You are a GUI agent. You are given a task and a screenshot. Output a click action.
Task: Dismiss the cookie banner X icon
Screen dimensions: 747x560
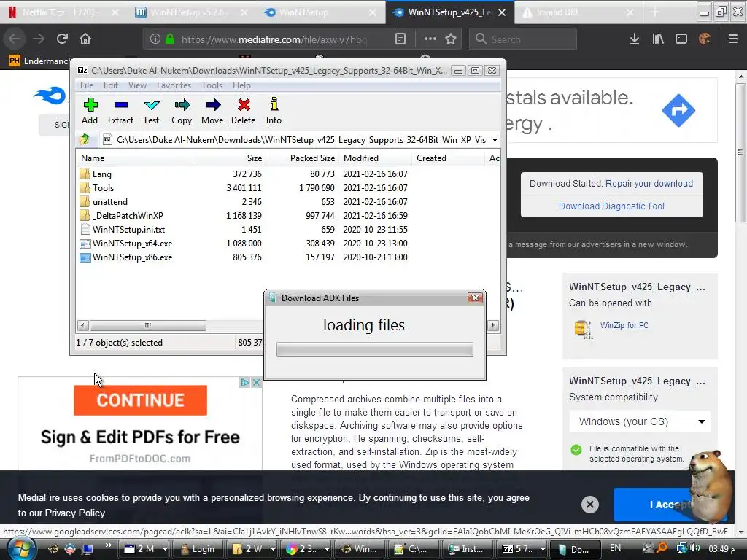pos(589,505)
